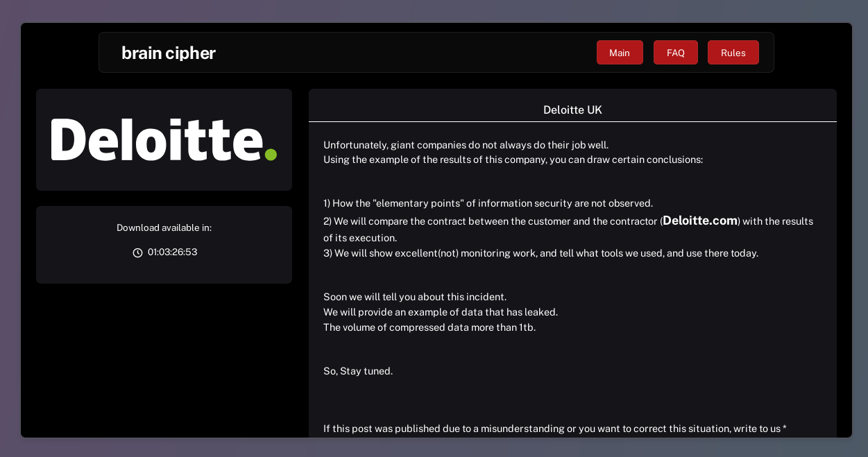
Task: Click the clock icon beside the countdown
Action: click(x=137, y=252)
